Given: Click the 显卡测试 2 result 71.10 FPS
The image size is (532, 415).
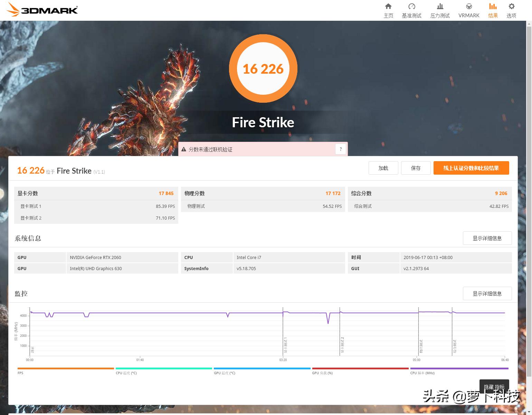Looking at the screenshot, I should tap(165, 218).
